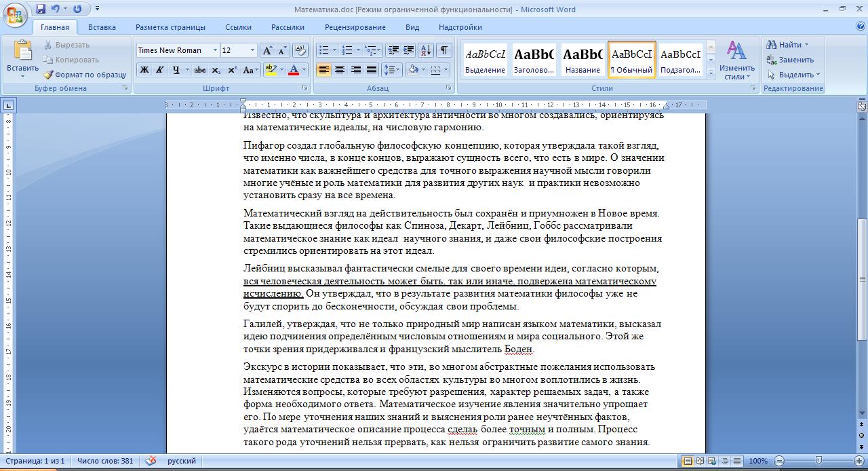
Task: Toggle italic К formatting
Action: [160, 70]
